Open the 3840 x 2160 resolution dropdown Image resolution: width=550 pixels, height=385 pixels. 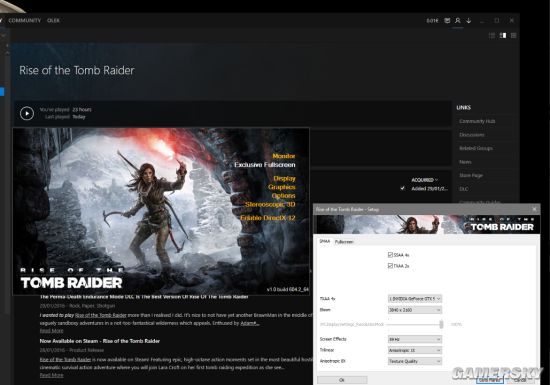pos(415,310)
